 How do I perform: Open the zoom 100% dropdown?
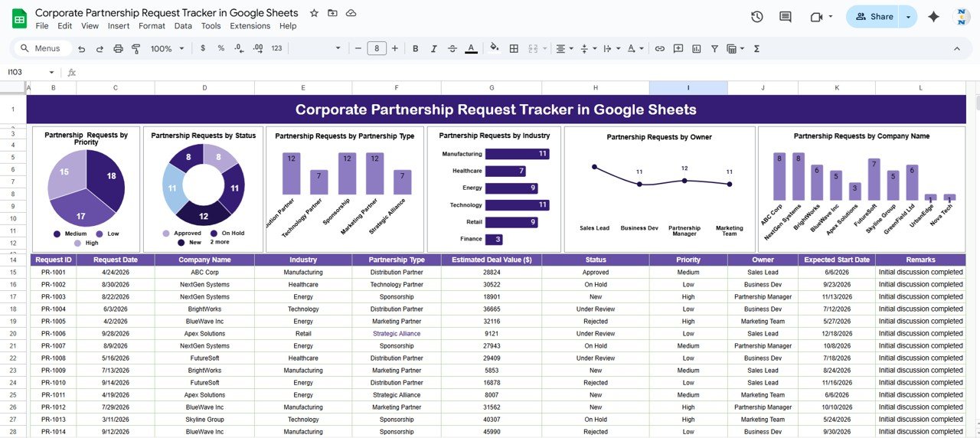tap(167, 48)
